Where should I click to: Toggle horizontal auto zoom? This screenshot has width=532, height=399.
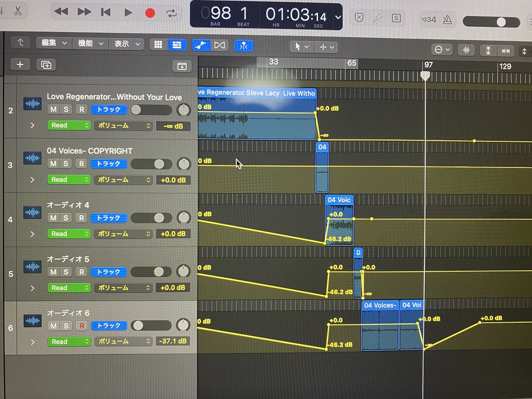click(x=505, y=51)
